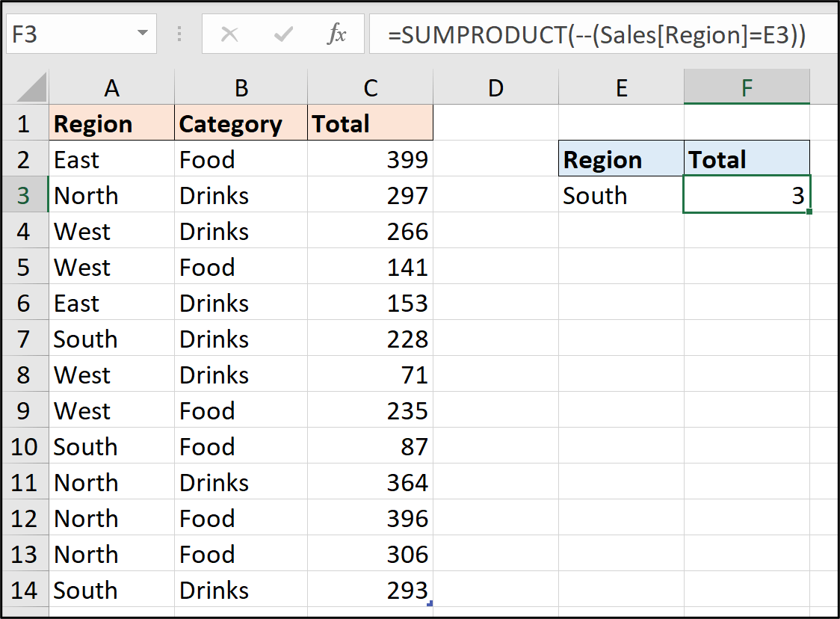Click the three-dot separator next to Name Box

click(179, 34)
